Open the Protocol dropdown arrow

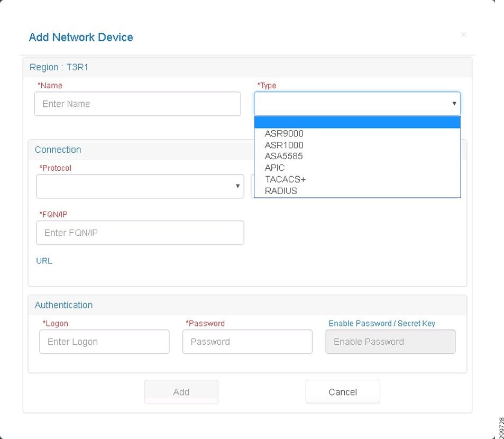237,186
